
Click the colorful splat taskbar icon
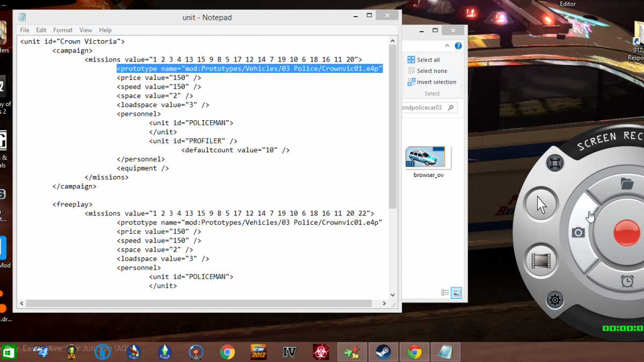tap(352, 352)
